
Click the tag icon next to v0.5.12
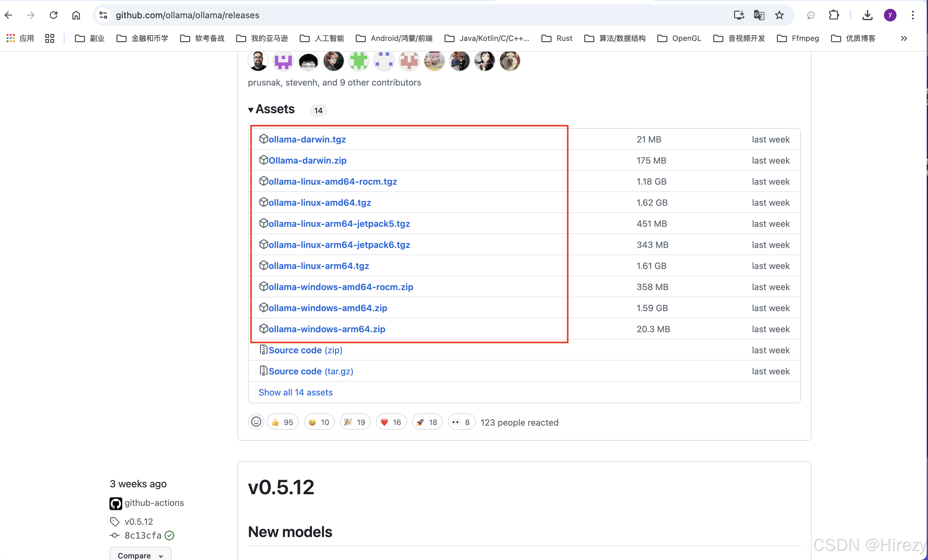pos(115,522)
